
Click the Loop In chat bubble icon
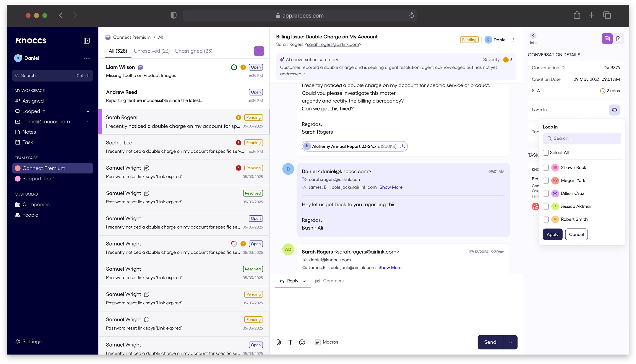pos(614,110)
